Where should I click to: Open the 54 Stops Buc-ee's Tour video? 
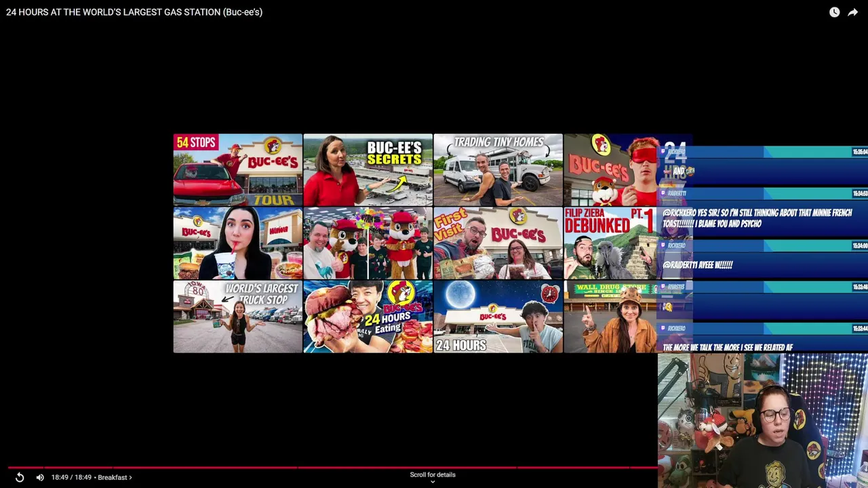tap(237, 170)
